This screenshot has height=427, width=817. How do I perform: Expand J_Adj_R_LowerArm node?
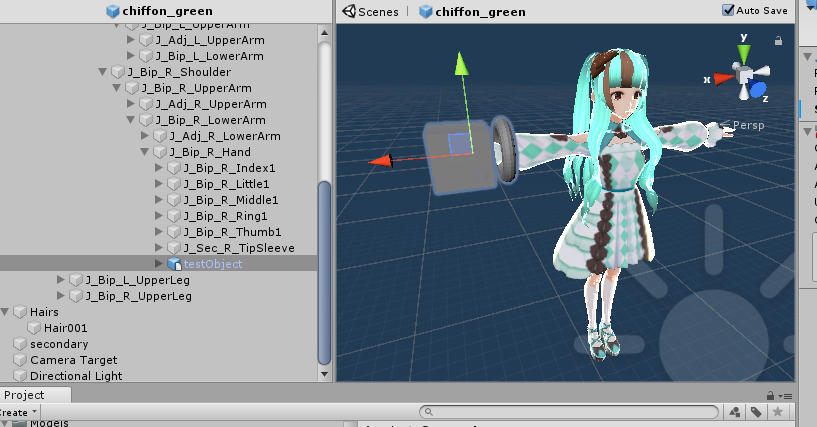pyautogui.click(x=145, y=135)
